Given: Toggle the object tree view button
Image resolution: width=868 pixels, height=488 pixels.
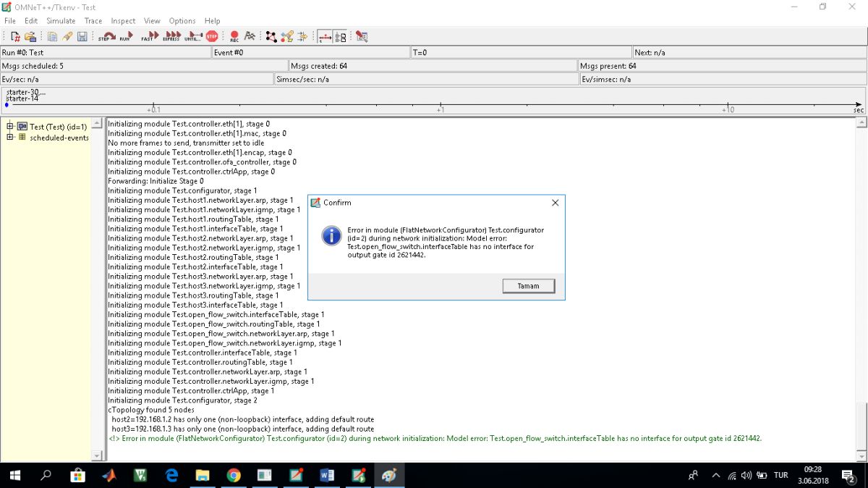Looking at the screenshot, I should pyautogui.click(x=341, y=36).
